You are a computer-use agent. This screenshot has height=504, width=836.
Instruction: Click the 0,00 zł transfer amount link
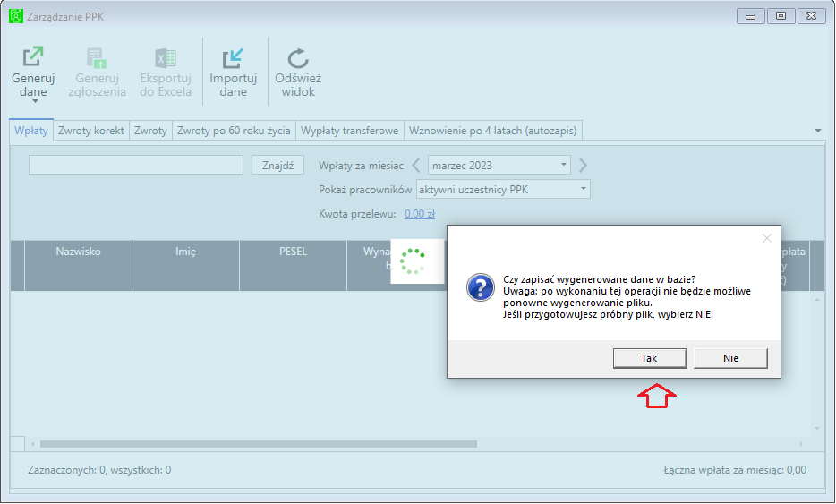(420, 214)
